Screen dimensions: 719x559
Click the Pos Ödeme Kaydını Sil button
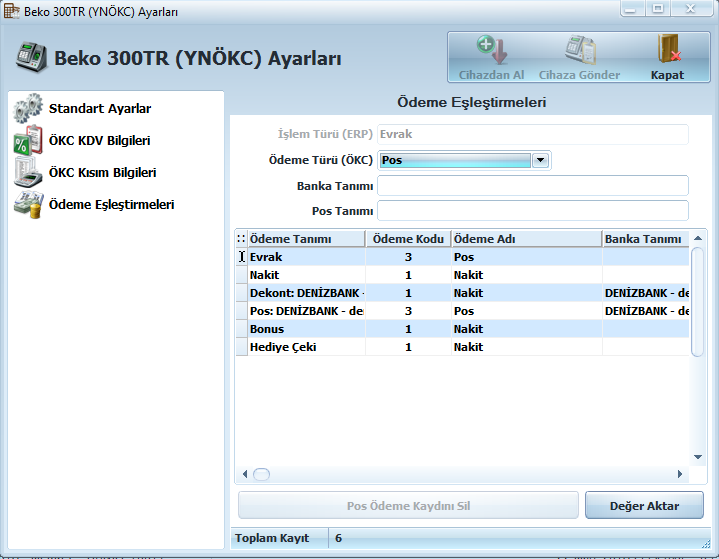point(408,506)
